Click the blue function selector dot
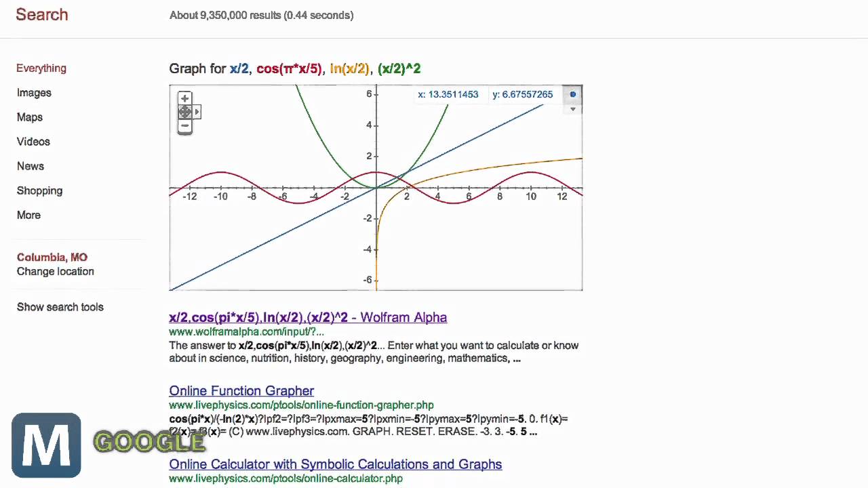868x488 pixels. click(x=573, y=95)
